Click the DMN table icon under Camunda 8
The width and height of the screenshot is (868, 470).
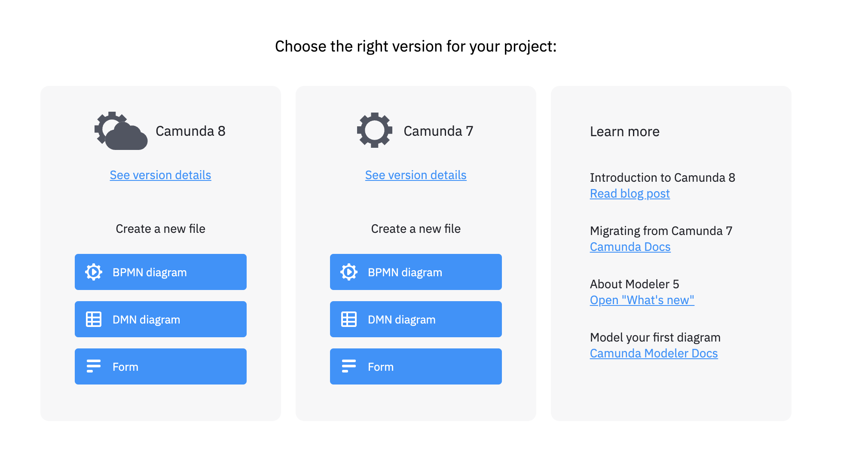pos(94,319)
